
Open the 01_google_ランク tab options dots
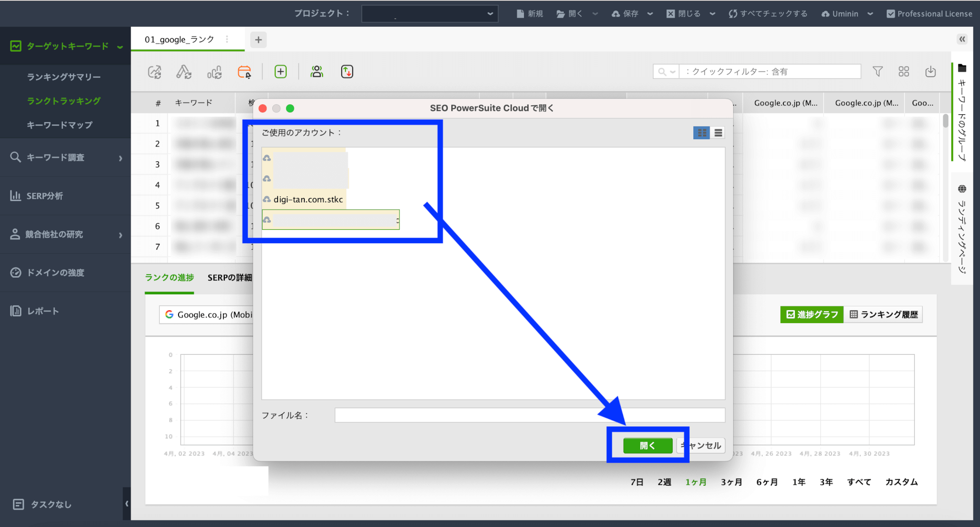(x=227, y=39)
